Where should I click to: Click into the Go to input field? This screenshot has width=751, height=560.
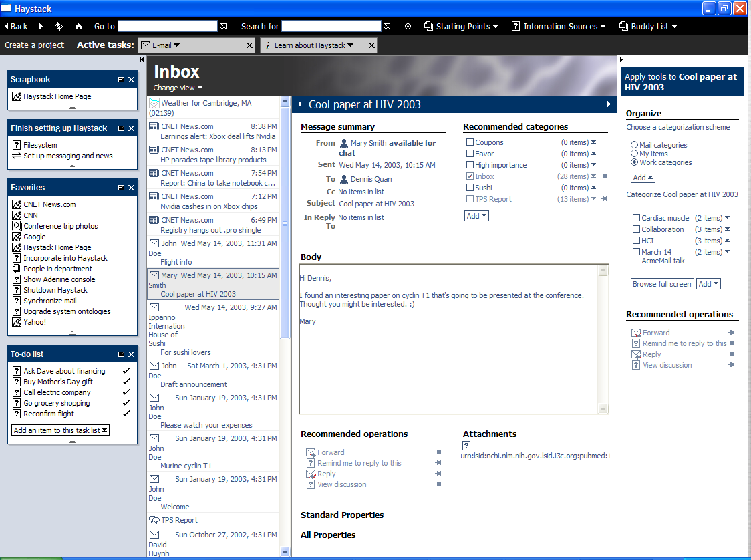tap(167, 27)
